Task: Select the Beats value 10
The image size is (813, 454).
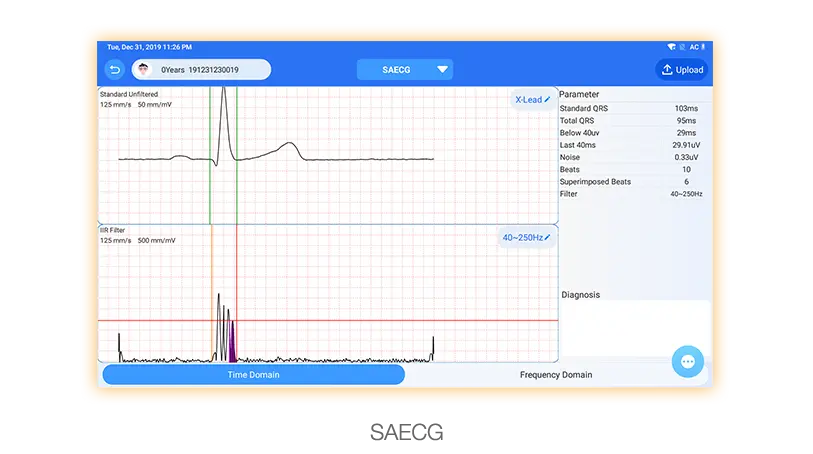Action: pyautogui.click(x=686, y=169)
